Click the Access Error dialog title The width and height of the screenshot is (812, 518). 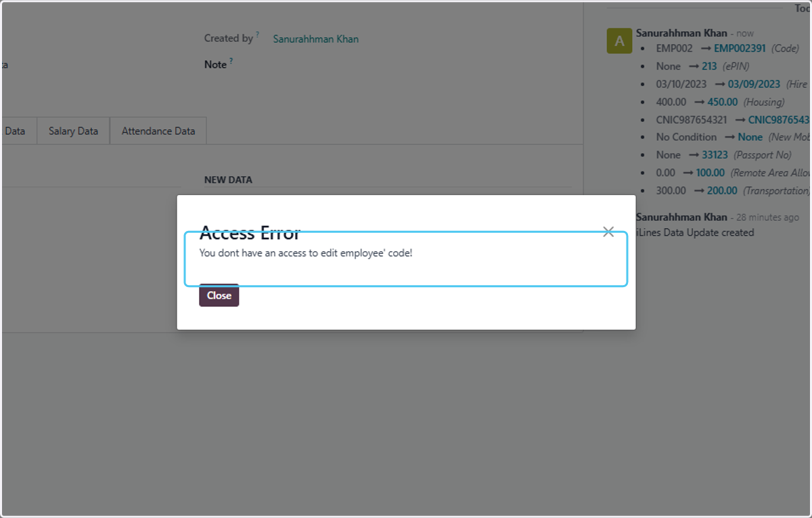(x=250, y=234)
